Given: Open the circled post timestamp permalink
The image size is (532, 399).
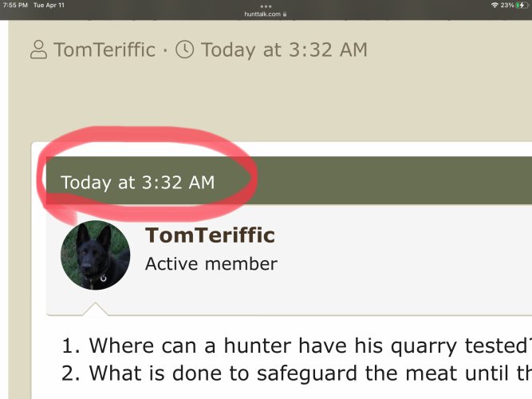Looking at the screenshot, I should pyautogui.click(x=137, y=183).
